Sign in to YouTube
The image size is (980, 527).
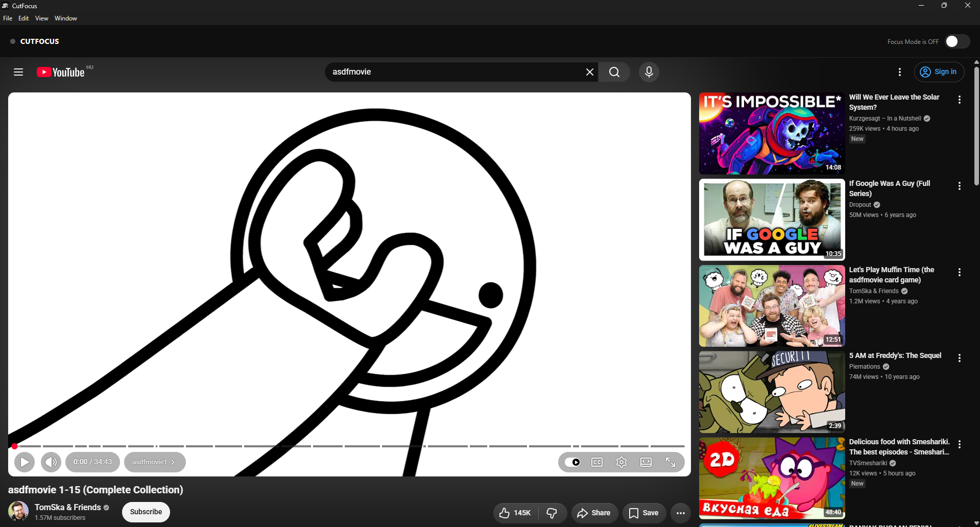[939, 72]
